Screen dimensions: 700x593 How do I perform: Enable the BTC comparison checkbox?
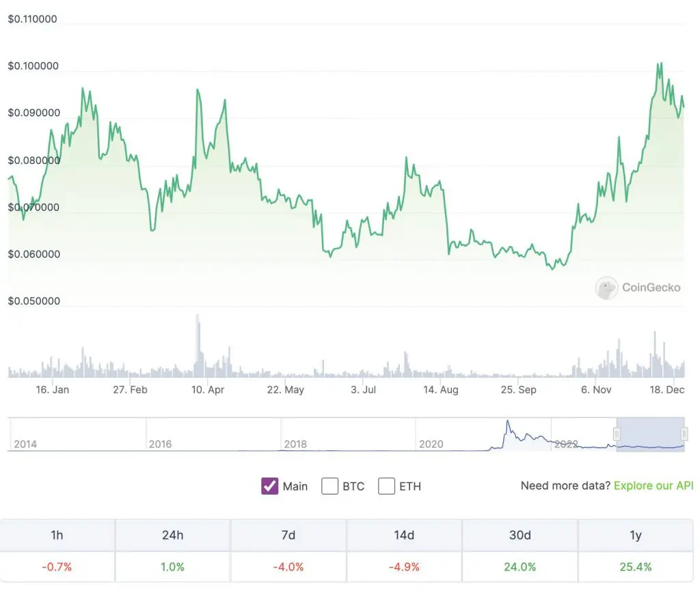point(330,486)
